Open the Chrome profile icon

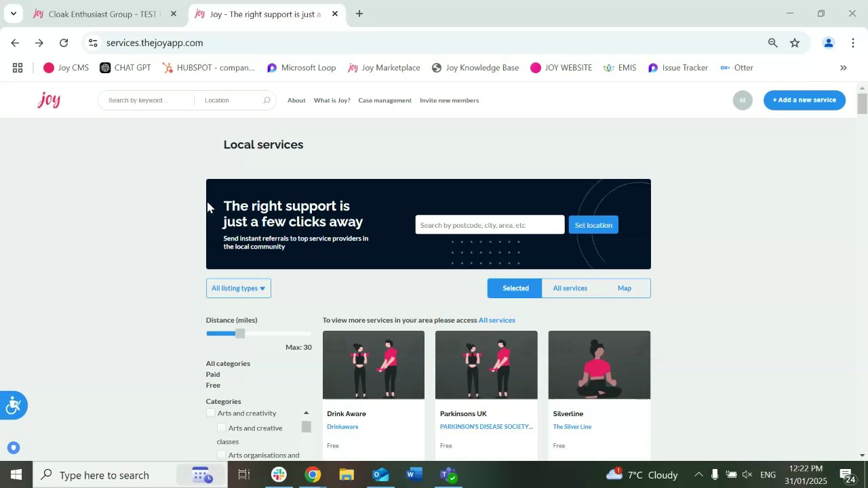828,43
